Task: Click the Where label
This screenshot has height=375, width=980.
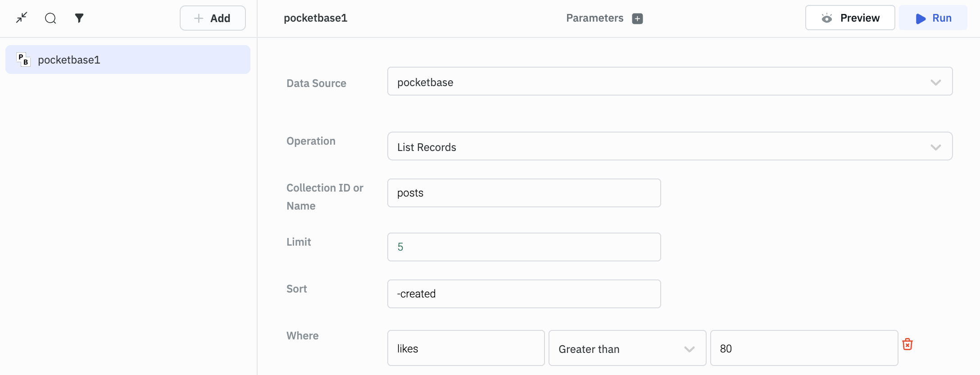Action: pyautogui.click(x=302, y=336)
